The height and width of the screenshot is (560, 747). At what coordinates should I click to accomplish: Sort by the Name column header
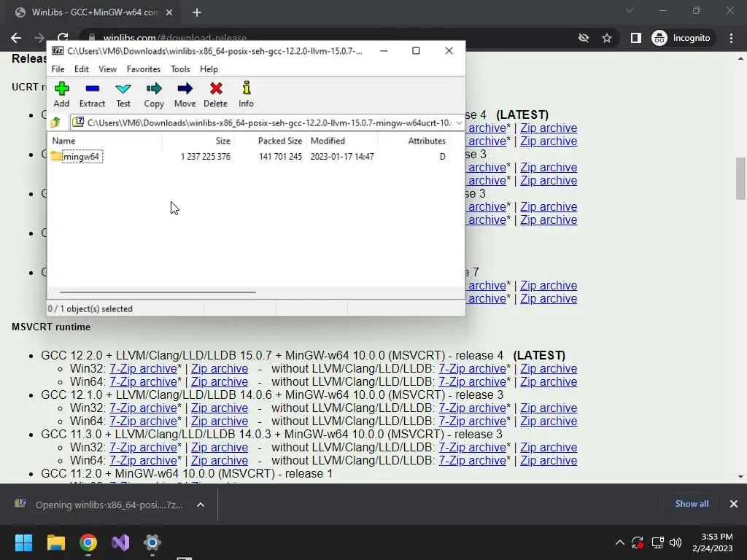point(105,141)
